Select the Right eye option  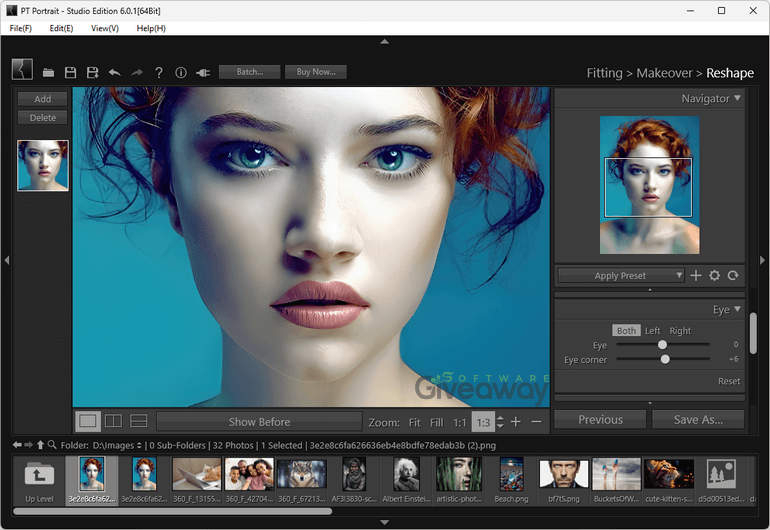tap(680, 331)
